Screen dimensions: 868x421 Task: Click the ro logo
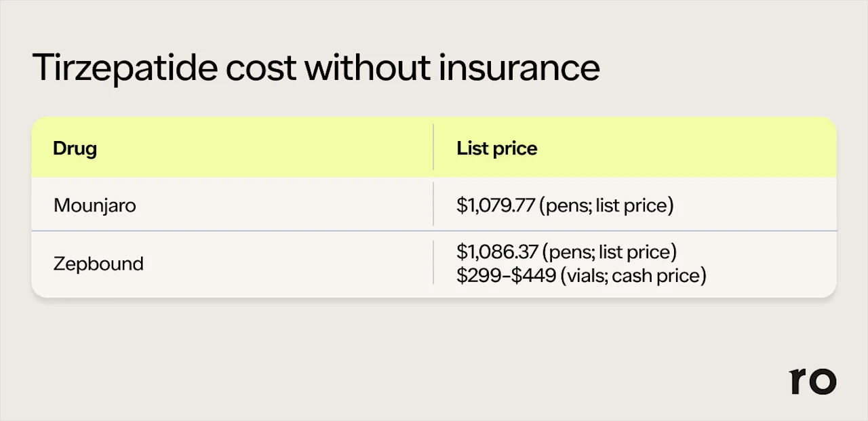[x=813, y=381]
